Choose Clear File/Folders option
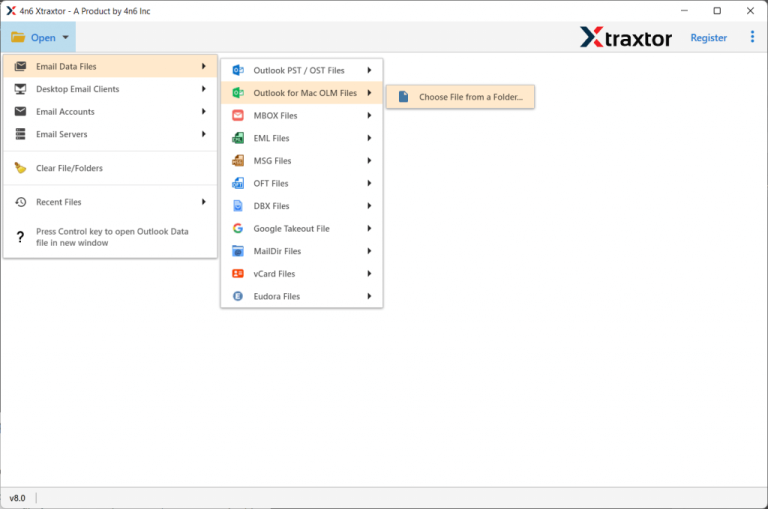 pyautogui.click(x=110, y=168)
